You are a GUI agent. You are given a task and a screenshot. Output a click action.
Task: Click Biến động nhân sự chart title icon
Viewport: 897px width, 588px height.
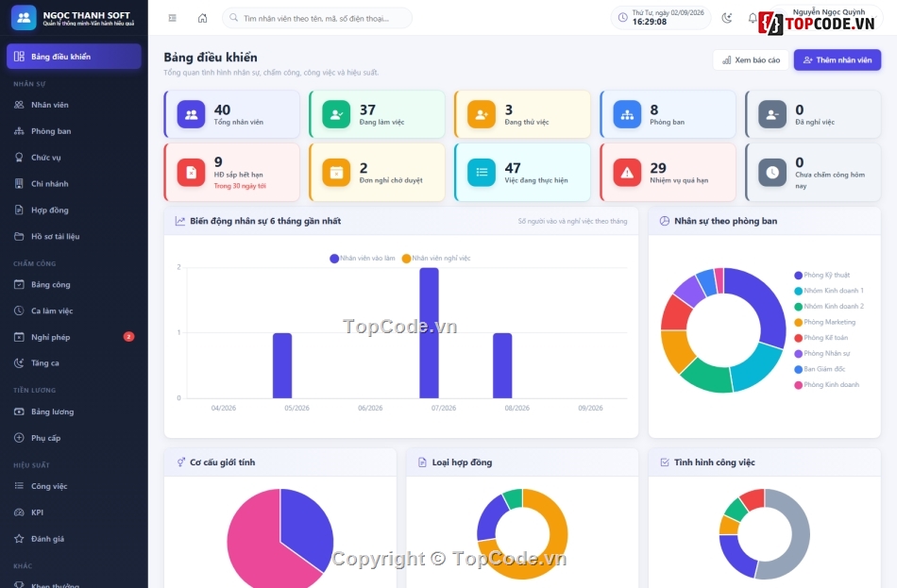tap(179, 221)
